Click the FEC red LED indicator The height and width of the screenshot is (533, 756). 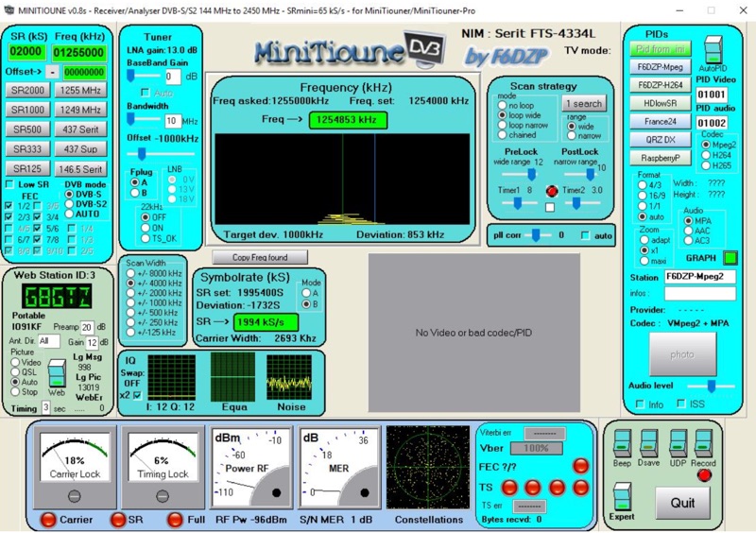coord(580,466)
